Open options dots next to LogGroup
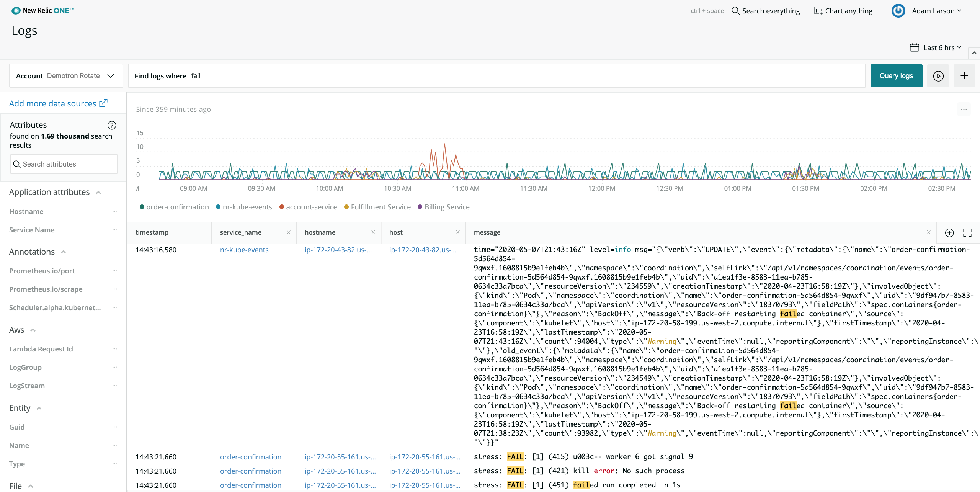This screenshot has width=980, height=492. 114,367
